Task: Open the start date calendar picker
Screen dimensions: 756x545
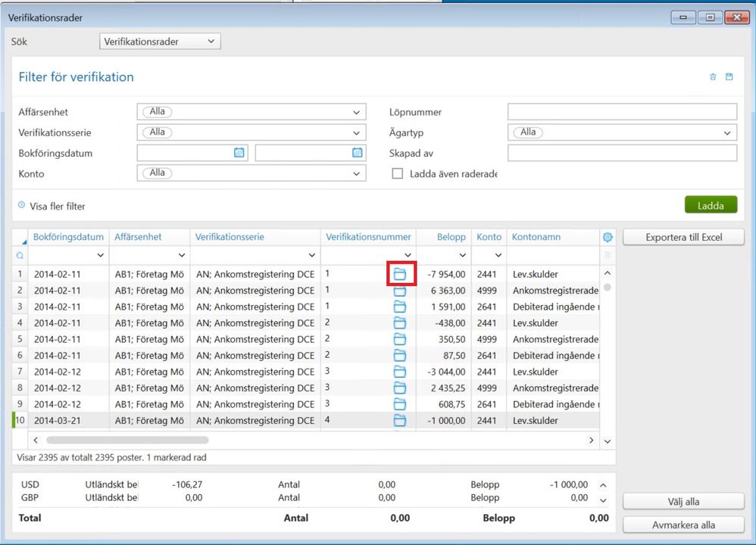Action: point(239,153)
